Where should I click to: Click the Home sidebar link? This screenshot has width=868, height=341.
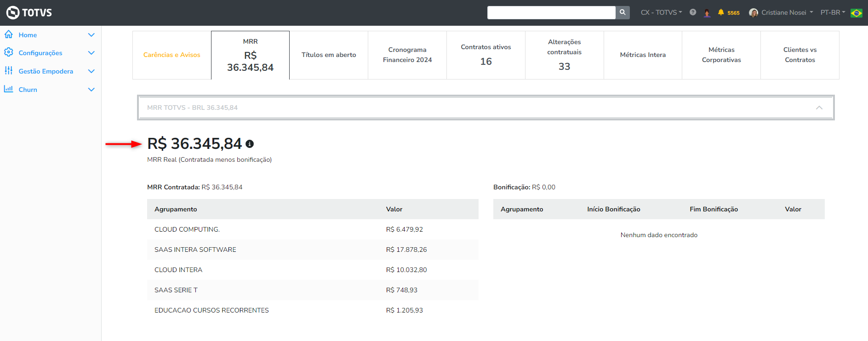[x=28, y=35]
